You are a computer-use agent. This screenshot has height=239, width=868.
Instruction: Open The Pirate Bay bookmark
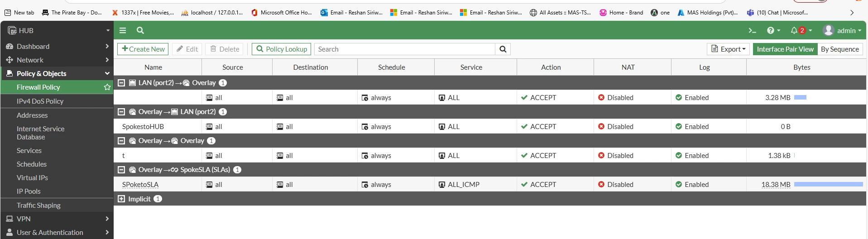click(72, 12)
